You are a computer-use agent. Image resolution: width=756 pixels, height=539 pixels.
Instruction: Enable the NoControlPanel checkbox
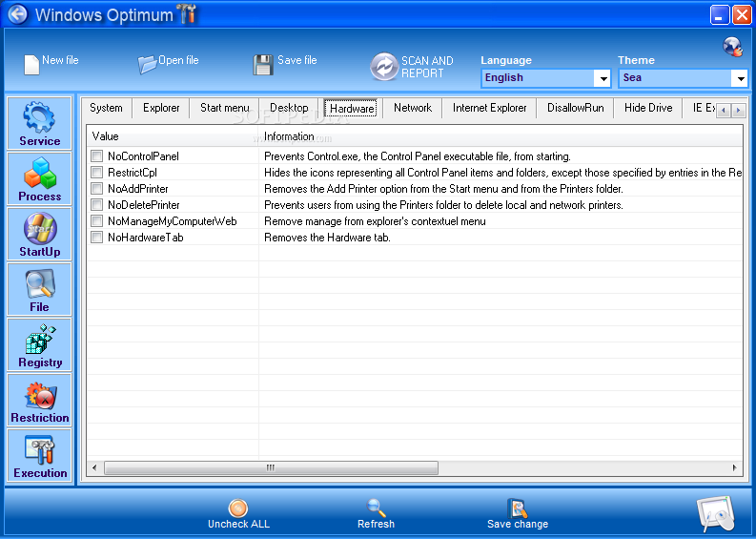[97, 155]
